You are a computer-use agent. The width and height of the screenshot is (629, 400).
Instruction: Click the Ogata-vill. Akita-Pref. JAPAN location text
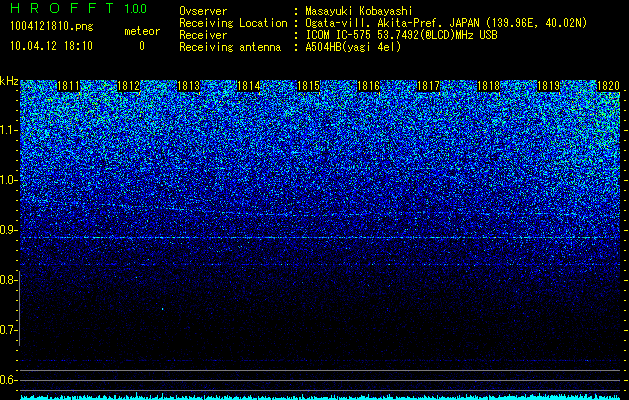[446, 23]
